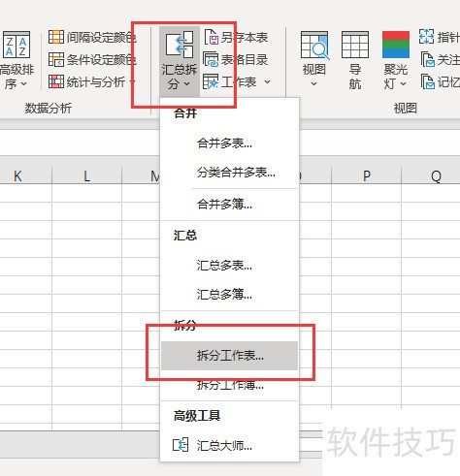Click the 汇总 menu section heading

pyautogui.click(x=185, y=235)
